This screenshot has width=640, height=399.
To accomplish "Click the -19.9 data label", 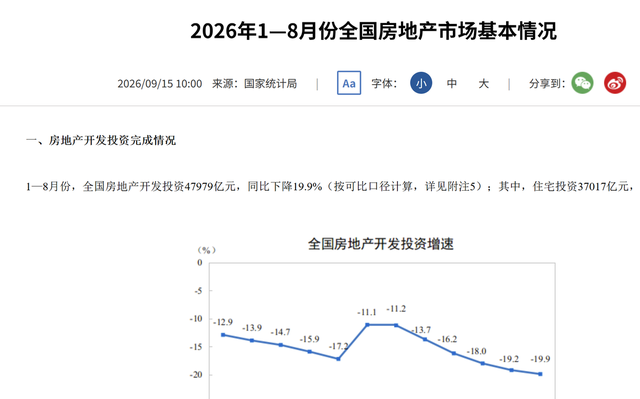I will click(540, 359).
